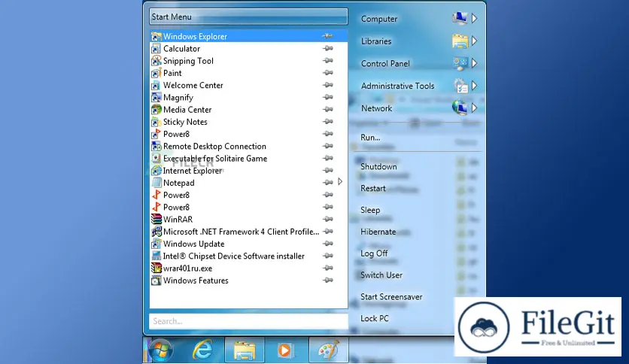Toggle the pin next to Paint

pyautogui.click(x=328, y=73)
